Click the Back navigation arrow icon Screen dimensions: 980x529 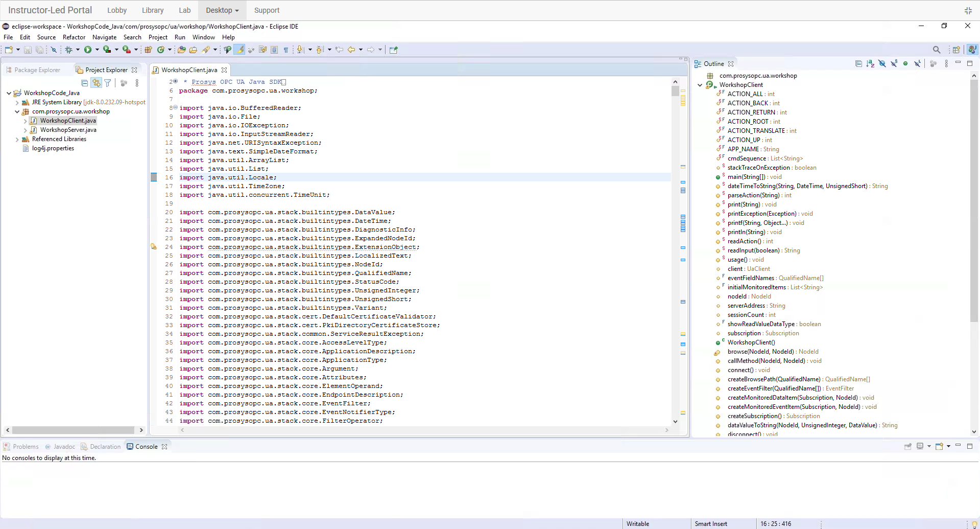[351, 50]
